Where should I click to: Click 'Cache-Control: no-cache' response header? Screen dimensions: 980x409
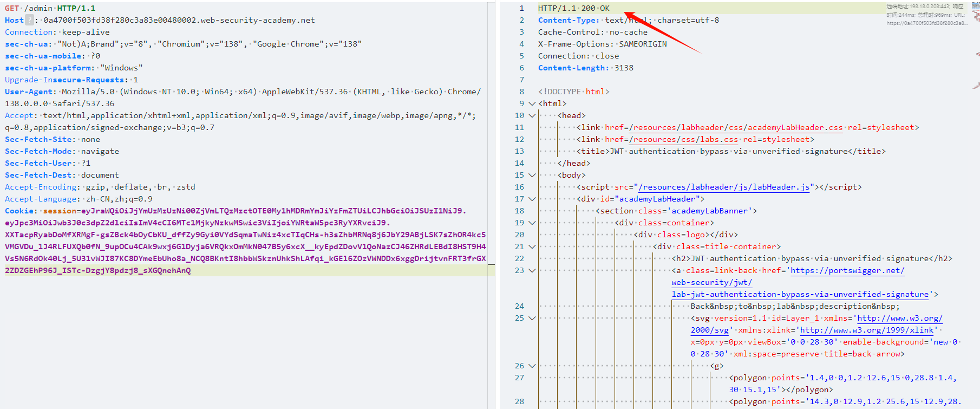pyautogui.click(x=593, y=32)
